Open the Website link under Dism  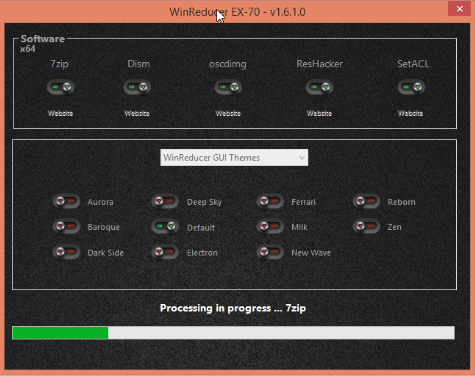(x=137, y=113)
